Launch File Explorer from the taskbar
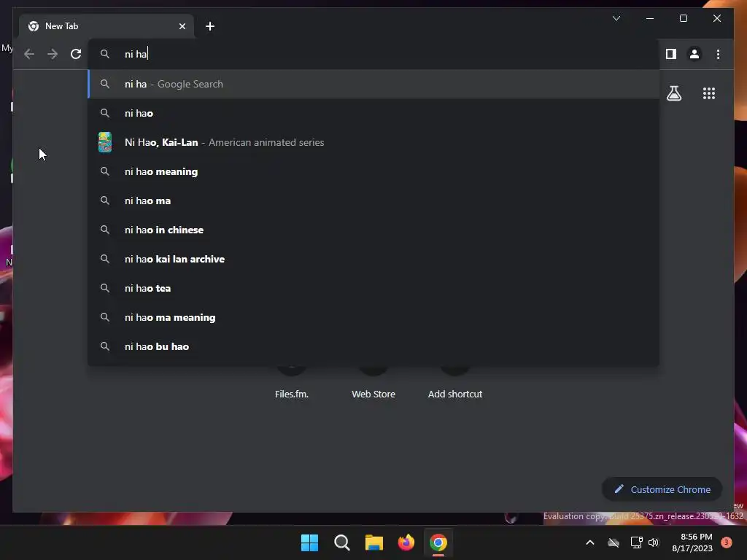Screen dimensions: 747x560 click(x=374, y=542)
